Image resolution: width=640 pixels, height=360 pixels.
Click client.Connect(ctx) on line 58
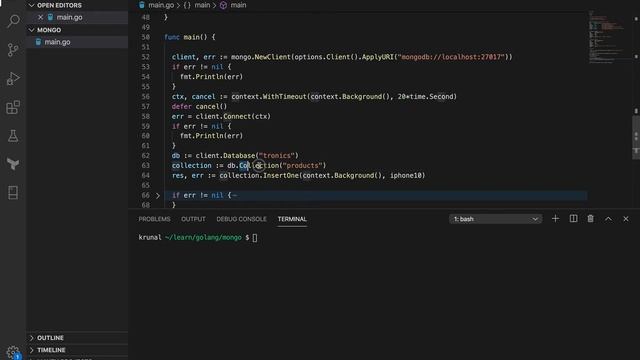(233, 116)
